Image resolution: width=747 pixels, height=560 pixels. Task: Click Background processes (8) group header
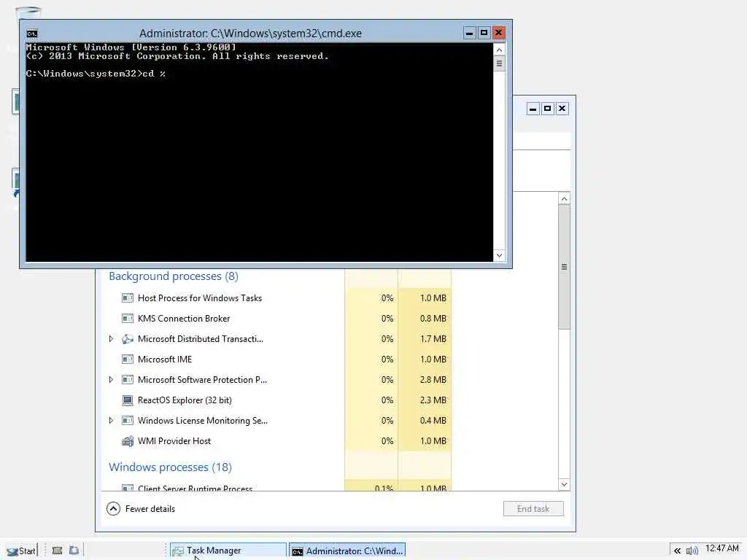174,276
